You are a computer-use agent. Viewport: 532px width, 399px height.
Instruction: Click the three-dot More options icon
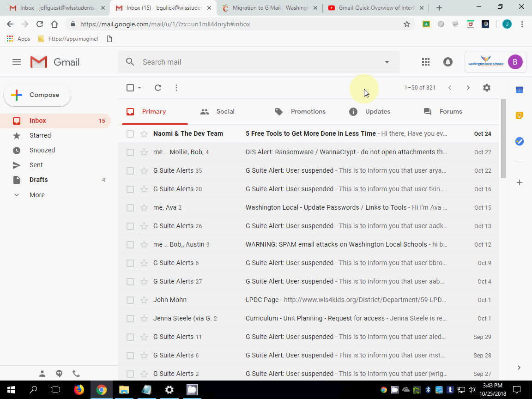(176, 87)
